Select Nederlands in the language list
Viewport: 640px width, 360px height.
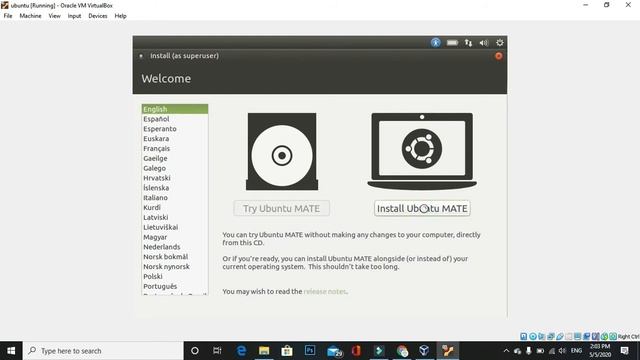(x=175, y=247)
